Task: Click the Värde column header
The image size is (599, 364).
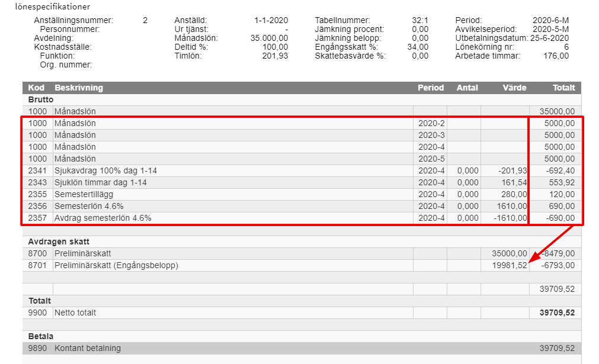Action: [x=514, y=88]
